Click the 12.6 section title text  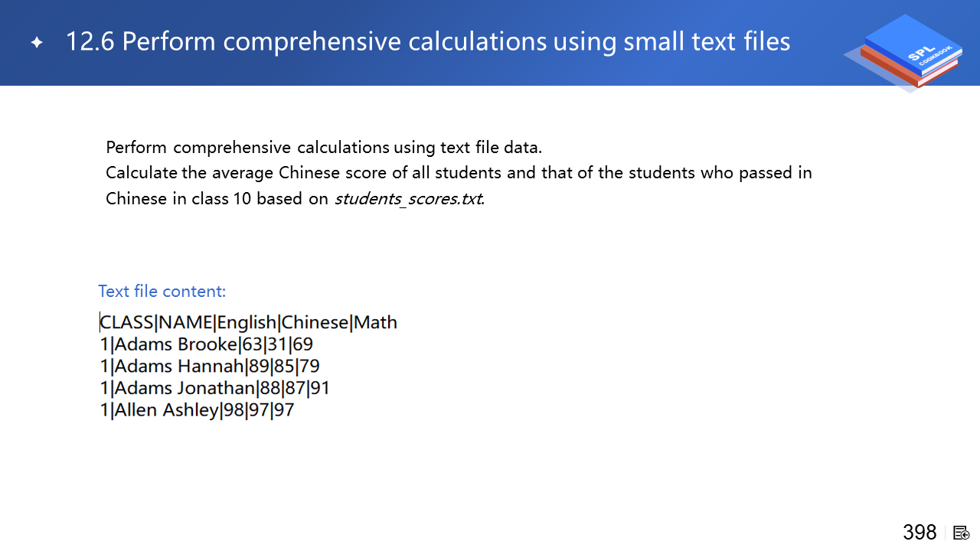[x=428, y=41]
